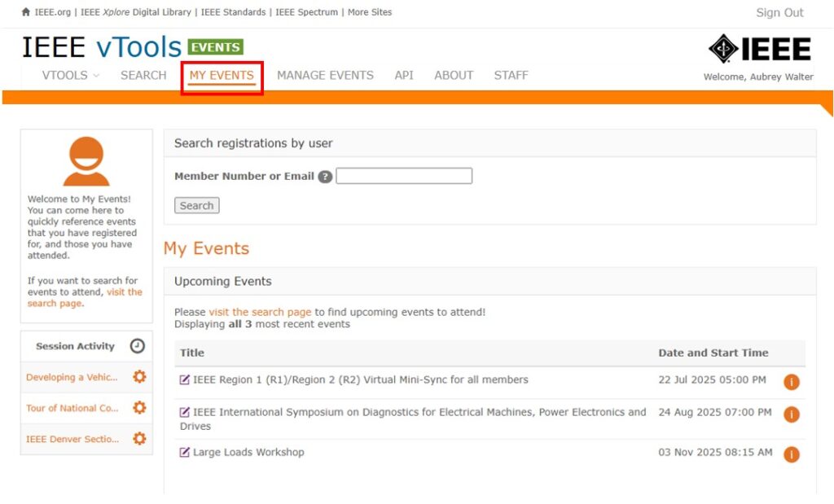Click edit icon beside Large Loads Workshop
Viewport: 834px width, 504px height.
pyautogui.click(x=185, y=453)
